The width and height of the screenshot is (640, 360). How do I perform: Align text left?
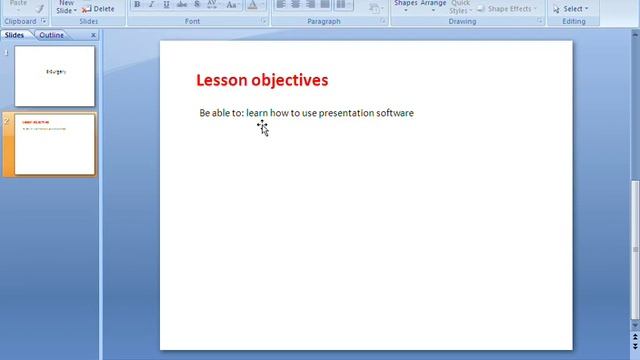pyautogui.click(x=281, y=4)
